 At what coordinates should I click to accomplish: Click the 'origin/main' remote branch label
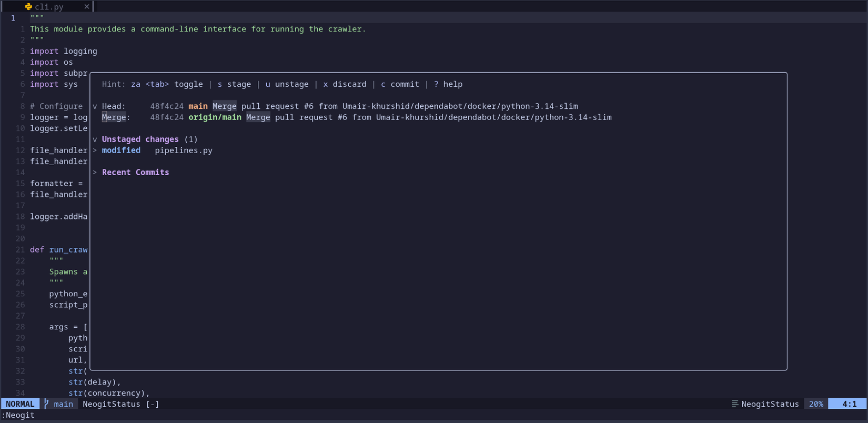pyautogui.click(x=215, y=117)
